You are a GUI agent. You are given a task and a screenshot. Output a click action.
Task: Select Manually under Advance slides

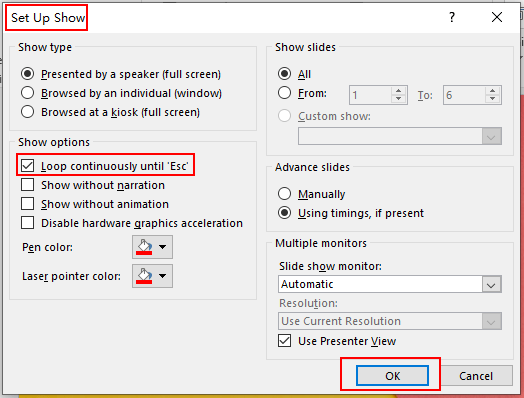284,193
